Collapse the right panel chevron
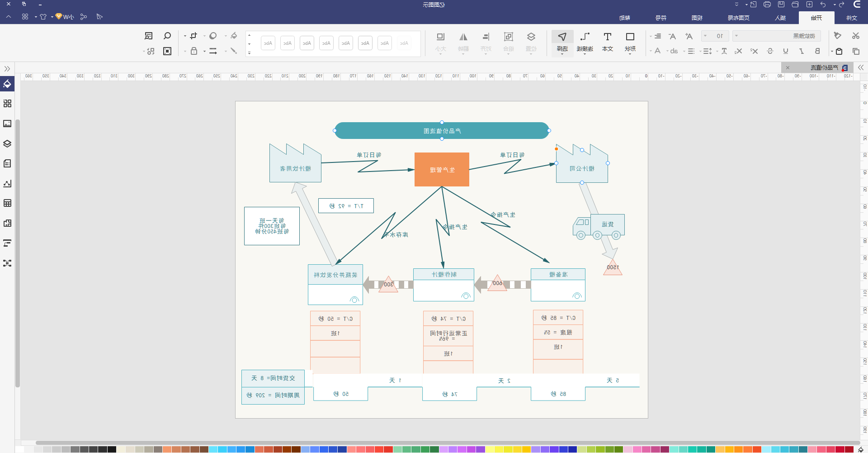Image resolution: width=868 pixels, height=453 pixels. (861, 67)
